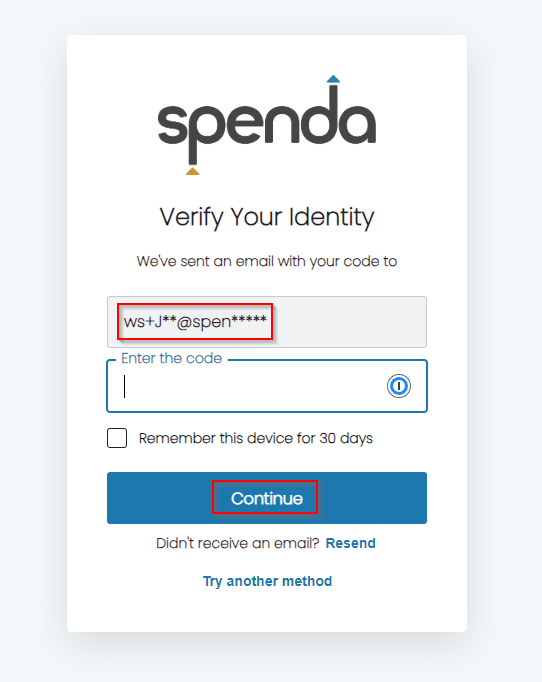This screenshot has height=682, width=542.
Task: Focus the Enter the code input field
Action: coord(267,386)
